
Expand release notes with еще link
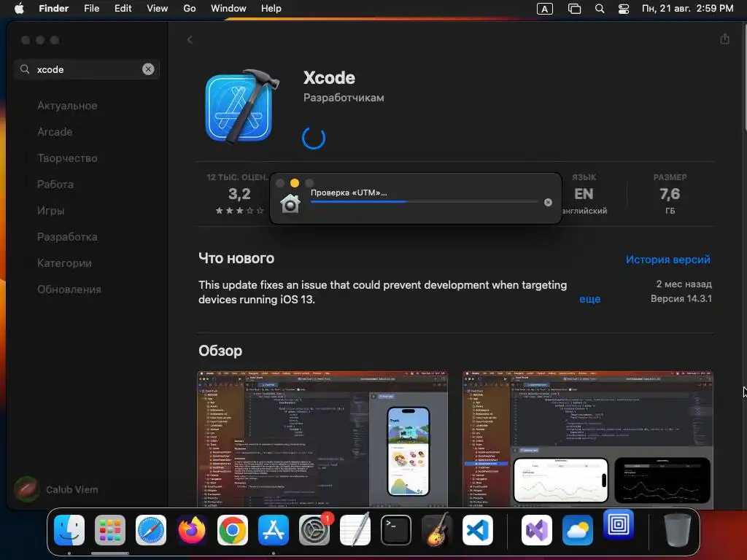pos(589,299)
